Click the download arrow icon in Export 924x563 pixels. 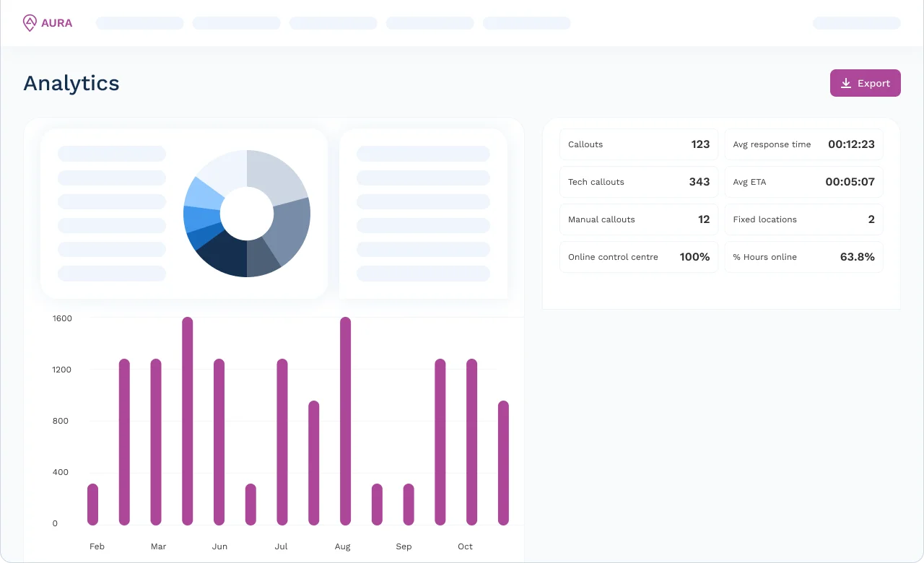click(x=847, y=83)
